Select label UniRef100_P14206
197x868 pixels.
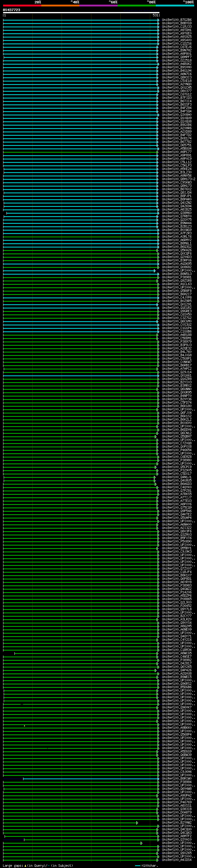pyautogui.click(x=176, y=592)
